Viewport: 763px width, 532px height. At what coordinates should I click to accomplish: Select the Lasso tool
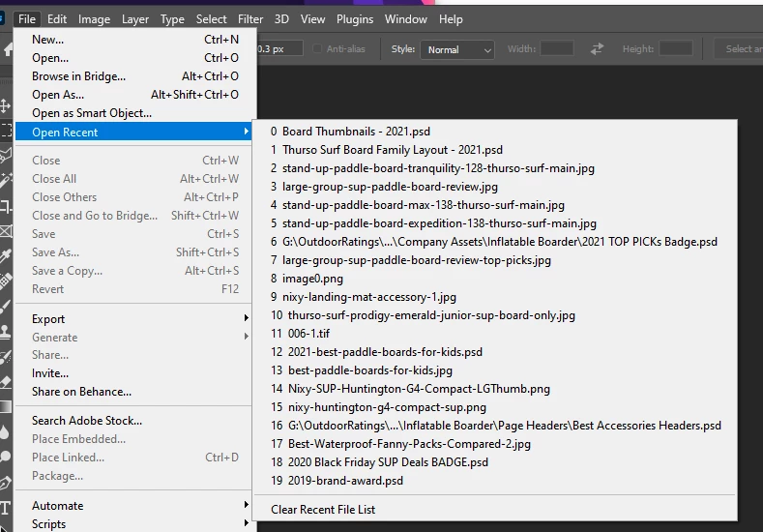pyautogui.click(x=6, y=156)
